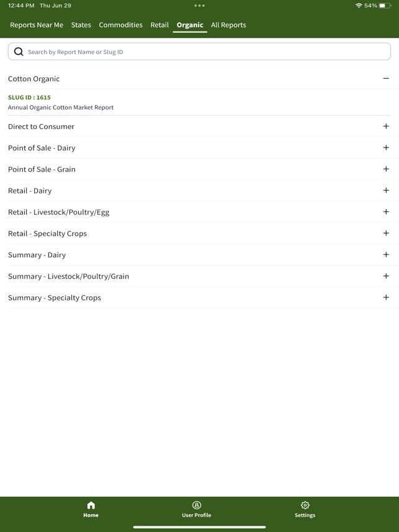Tap the Home icon in bottom navigation
This screenshot has width=399, height=532.
point(91,505)
